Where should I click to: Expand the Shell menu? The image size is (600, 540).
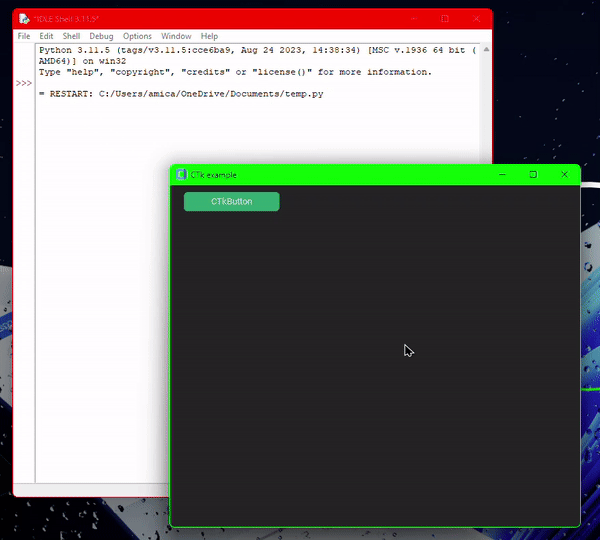71,36
